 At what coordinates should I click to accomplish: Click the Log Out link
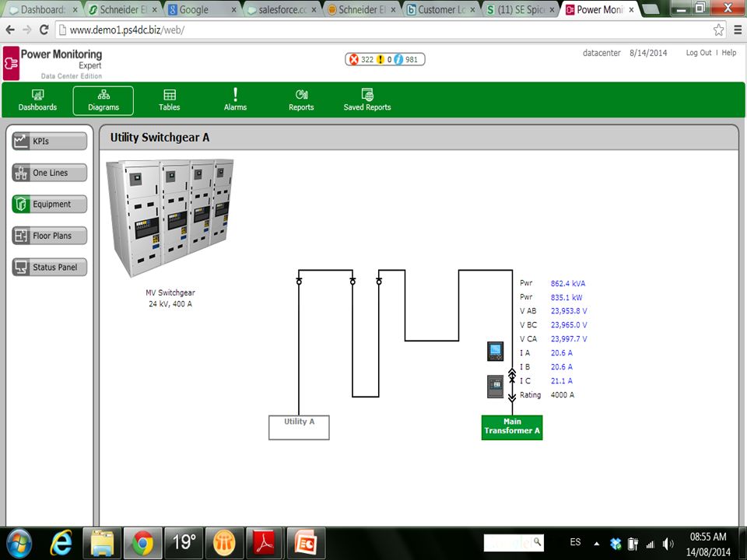[699, 53]
